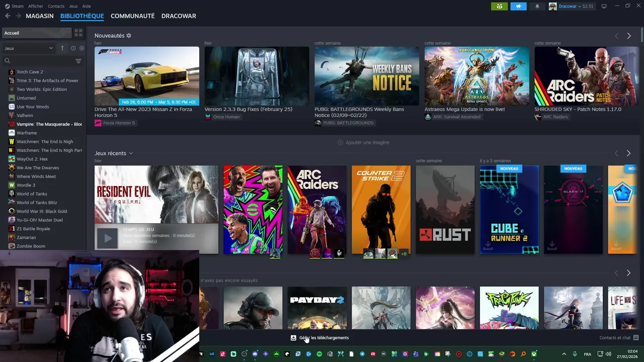Screen dimensions: 644x362
Task: Switch to Big Picture mode monitor icon
Action: coord(604,6)
